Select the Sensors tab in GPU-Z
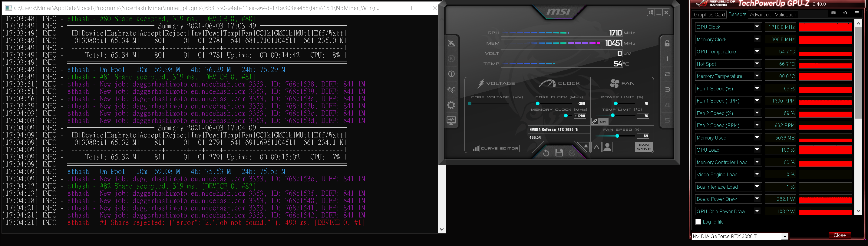 (x=737, y=14)
